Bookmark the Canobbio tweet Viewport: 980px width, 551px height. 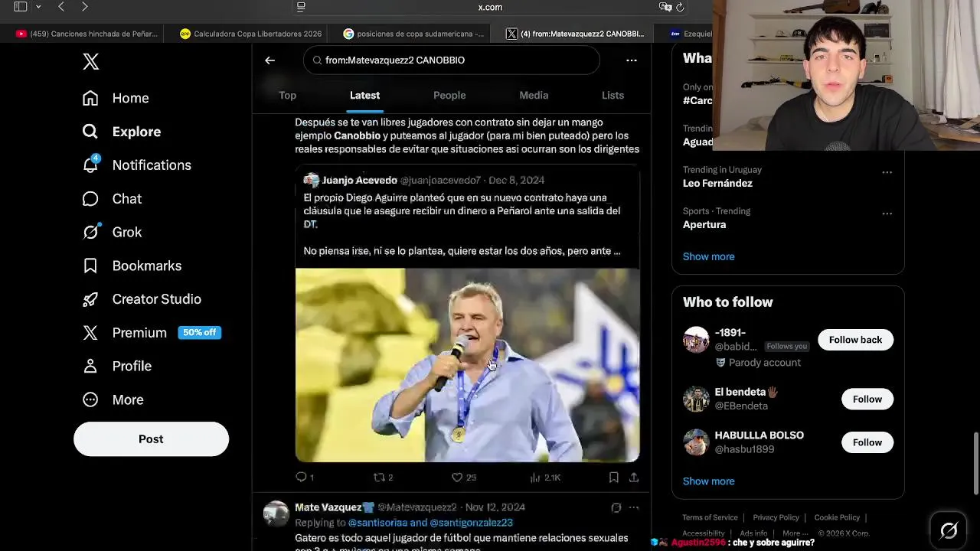pos(613,477)
